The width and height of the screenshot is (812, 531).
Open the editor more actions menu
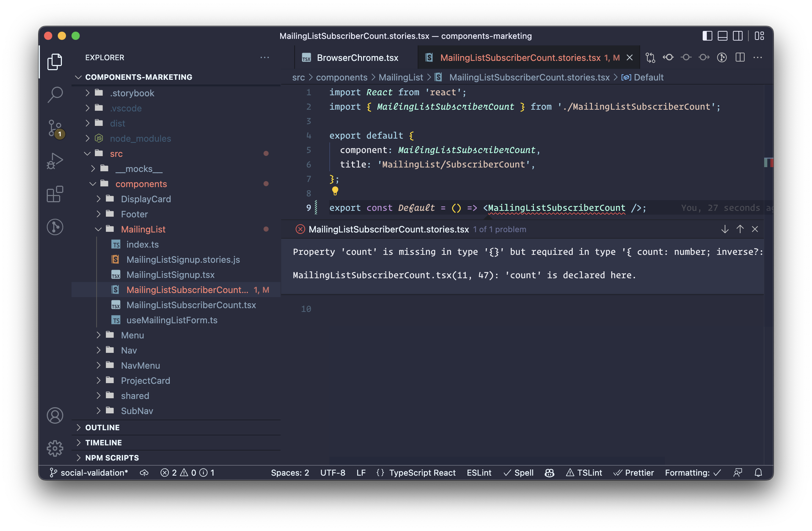tap(758, 57)
